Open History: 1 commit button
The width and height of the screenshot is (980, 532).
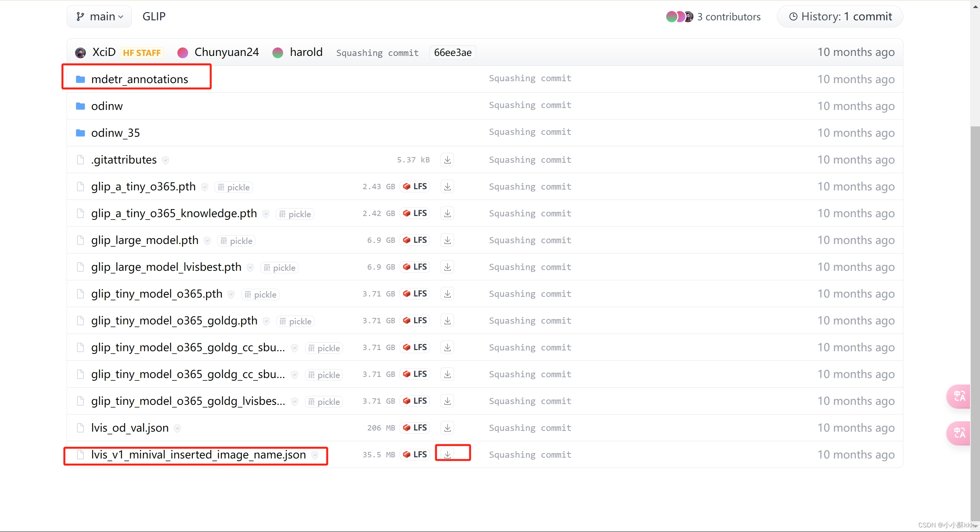(x=840, y=16)
